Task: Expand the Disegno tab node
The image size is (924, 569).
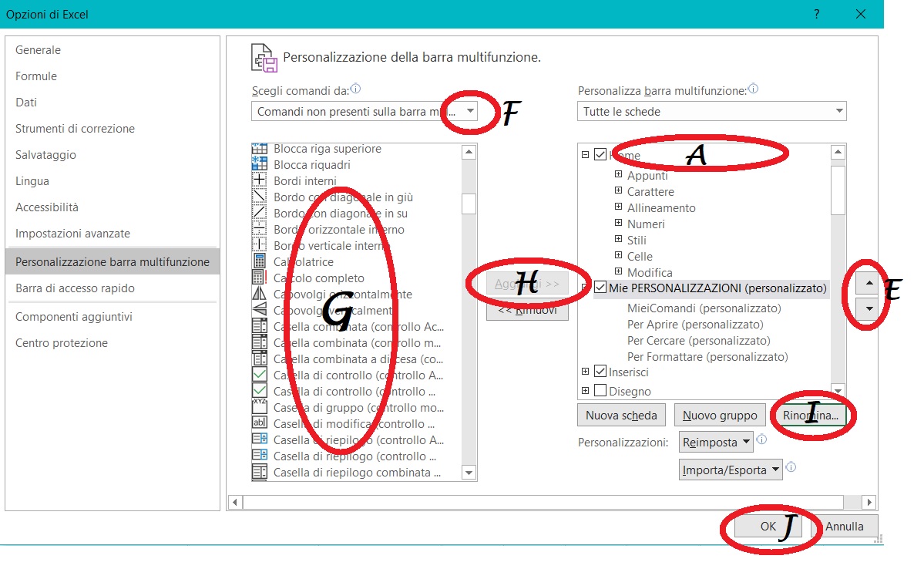Action: [x=585, y=391]
